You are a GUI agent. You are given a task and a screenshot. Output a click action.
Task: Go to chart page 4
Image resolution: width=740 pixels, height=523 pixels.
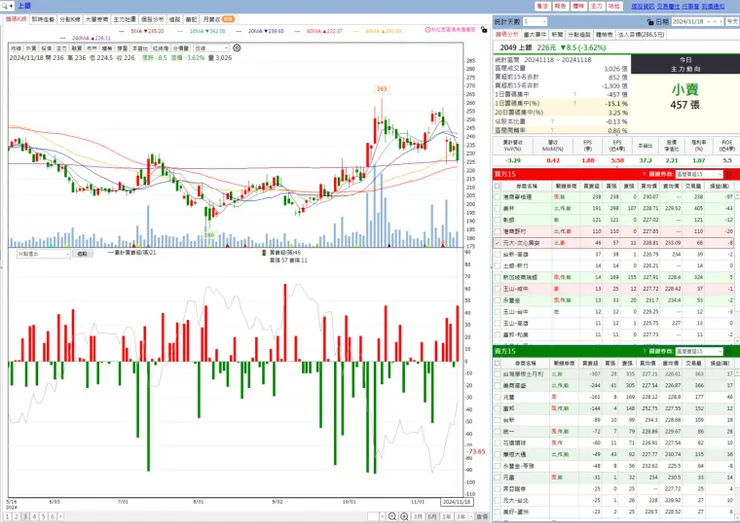pos(34,517)
